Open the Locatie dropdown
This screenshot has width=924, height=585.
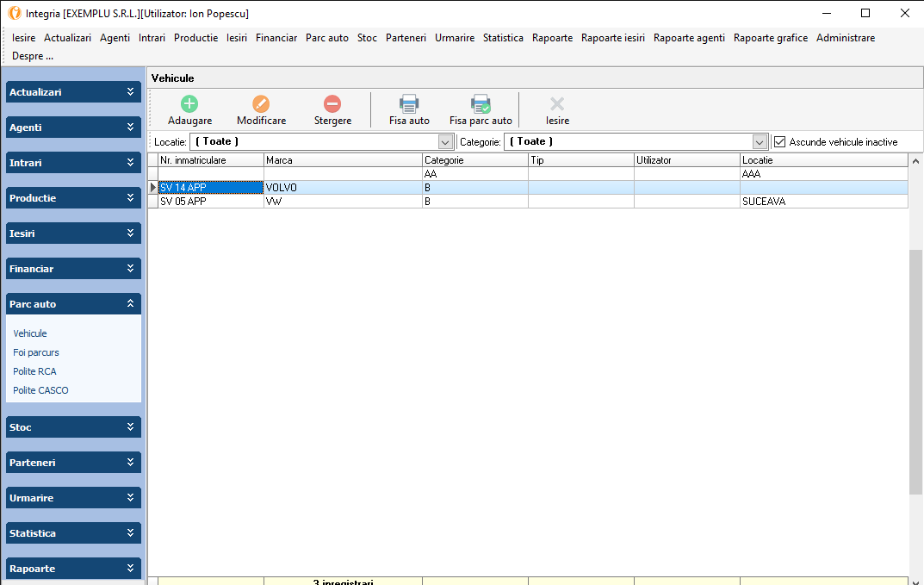[x=445, y=141]
